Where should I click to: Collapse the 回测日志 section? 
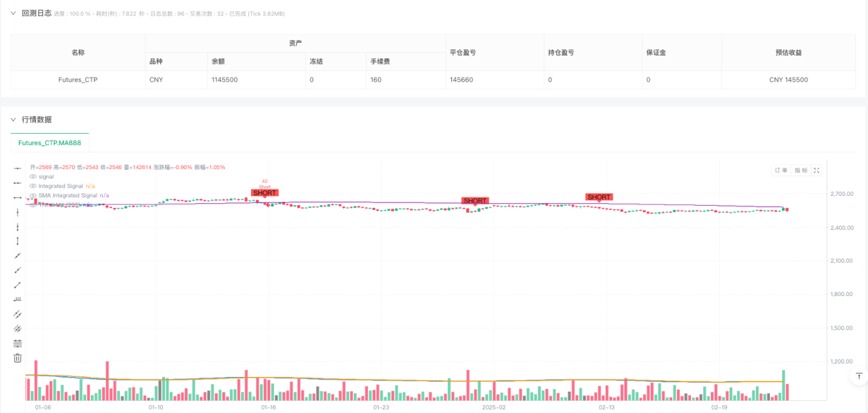pos(13,13)
